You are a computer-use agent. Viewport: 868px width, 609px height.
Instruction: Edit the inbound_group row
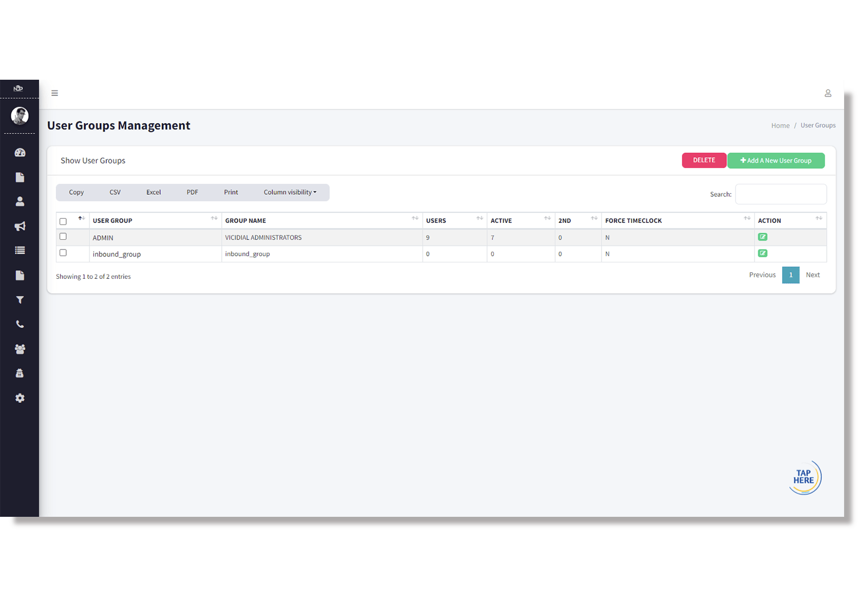click(x=762, y=253)
